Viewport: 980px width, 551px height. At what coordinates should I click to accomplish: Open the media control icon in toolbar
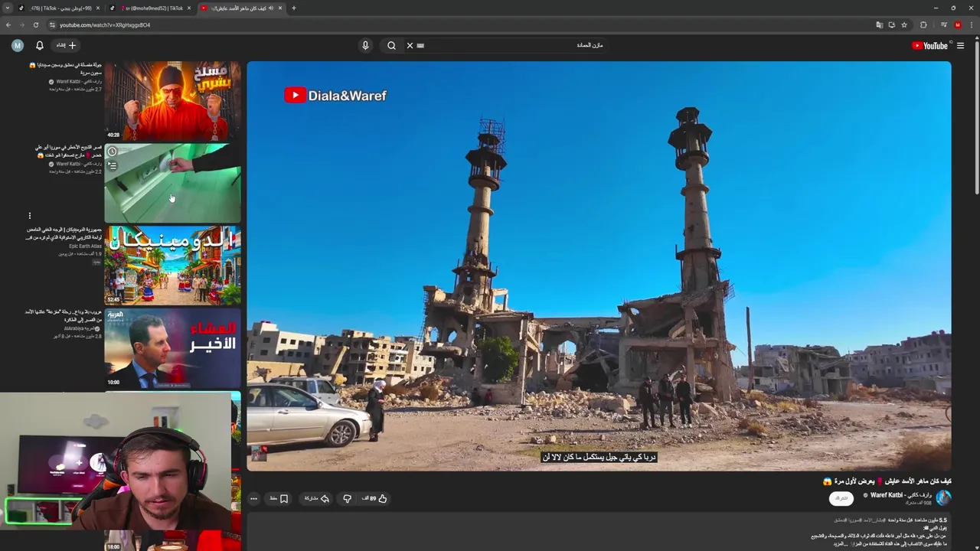[x=943, y=24]
